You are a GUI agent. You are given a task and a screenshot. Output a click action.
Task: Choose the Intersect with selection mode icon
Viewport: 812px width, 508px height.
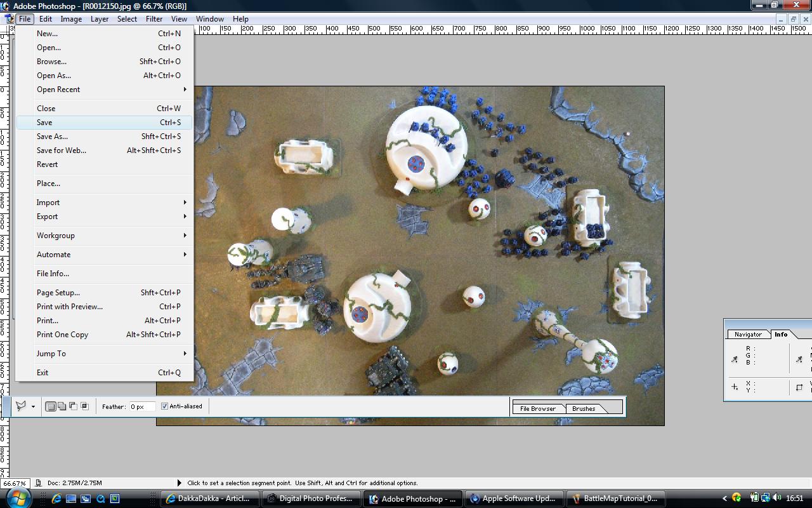coord(84,406)
